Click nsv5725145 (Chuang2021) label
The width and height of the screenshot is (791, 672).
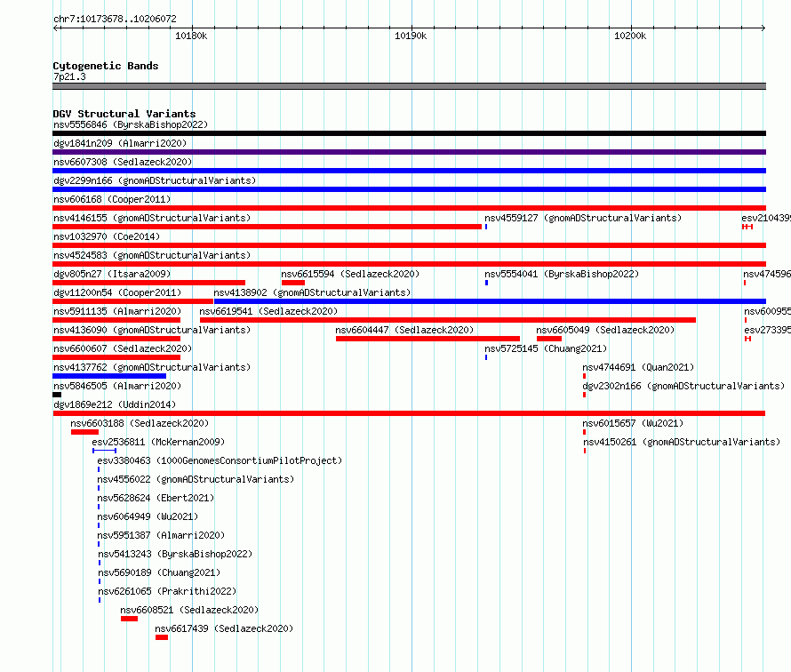click(546, 348)
